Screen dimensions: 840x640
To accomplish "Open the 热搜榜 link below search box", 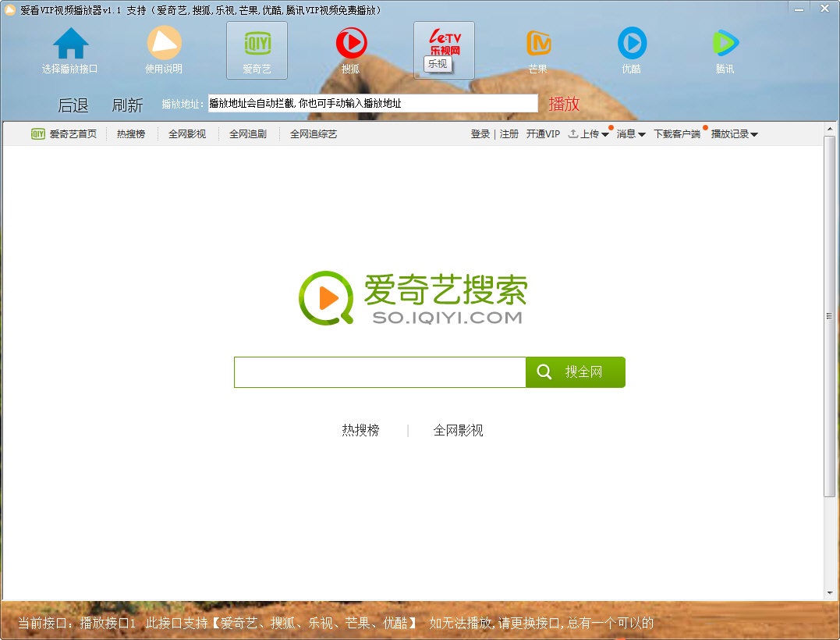I will point(360,430).
